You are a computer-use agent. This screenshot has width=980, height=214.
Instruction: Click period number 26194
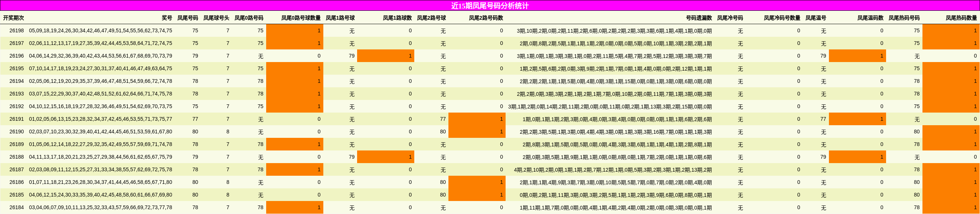click(17, 81)
